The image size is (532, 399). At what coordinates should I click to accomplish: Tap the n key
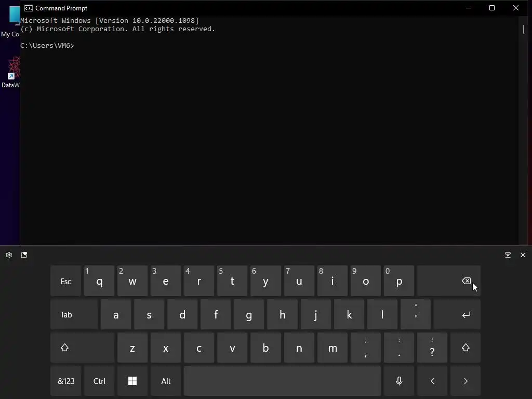[x=299, y=348]
